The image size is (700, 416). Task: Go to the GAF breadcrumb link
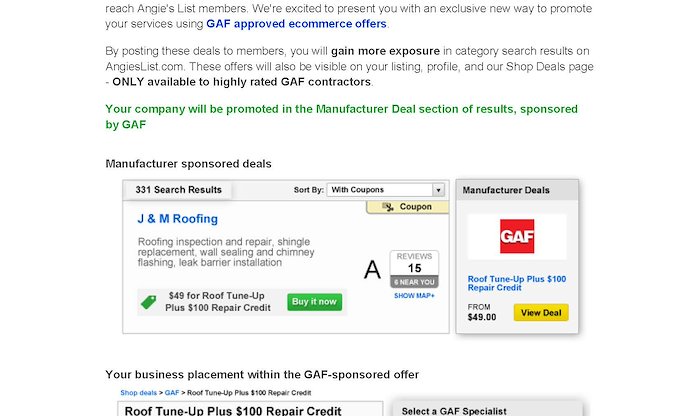(172, 393)
